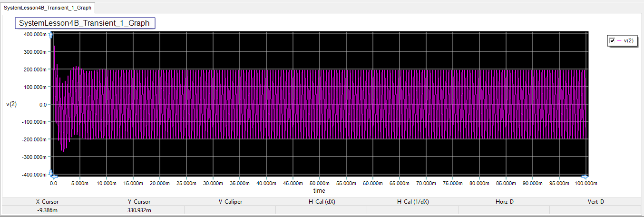Click the 5.000m time axis label

tap(79, 183)
